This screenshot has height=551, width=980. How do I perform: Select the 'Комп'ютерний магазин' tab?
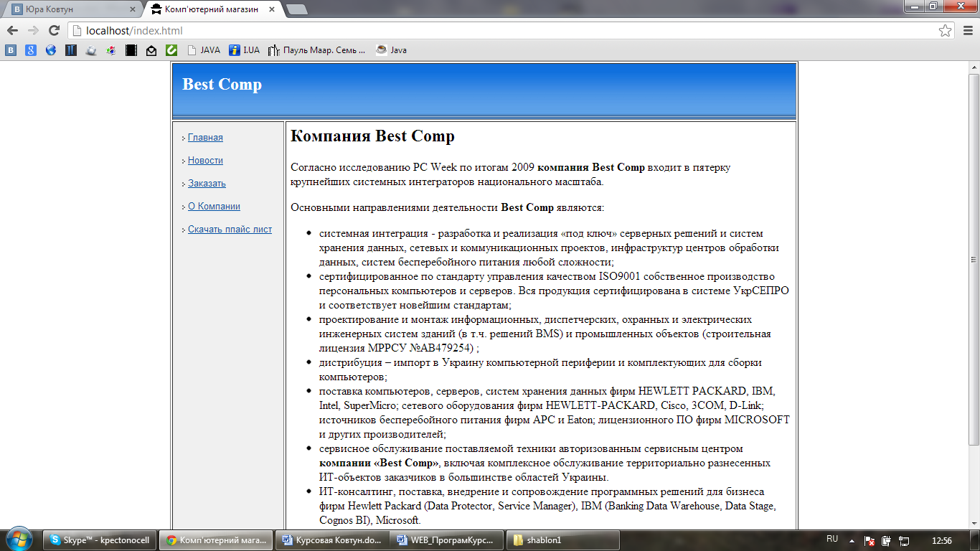[212, 9]
